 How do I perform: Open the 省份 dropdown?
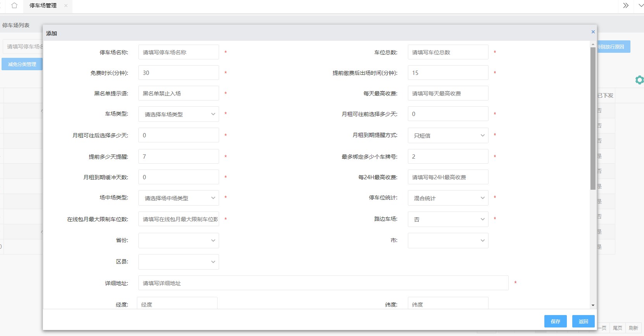(179, 241)
